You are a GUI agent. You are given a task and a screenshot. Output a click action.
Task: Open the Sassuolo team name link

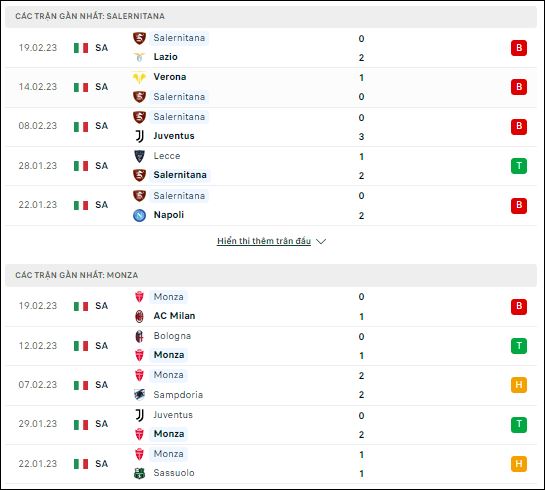point(174,473)
